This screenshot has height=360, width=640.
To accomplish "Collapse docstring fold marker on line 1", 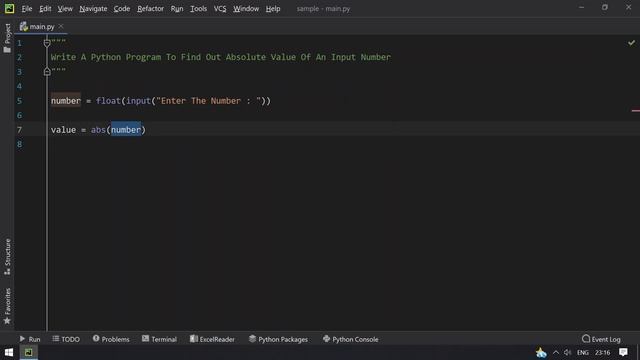I will click(47, 43).
